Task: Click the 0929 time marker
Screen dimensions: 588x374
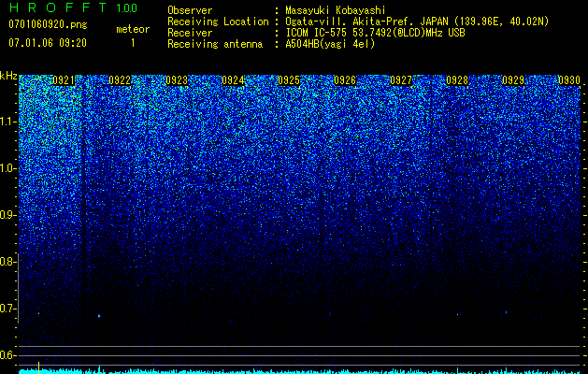Action: click(x=513, y=80)
